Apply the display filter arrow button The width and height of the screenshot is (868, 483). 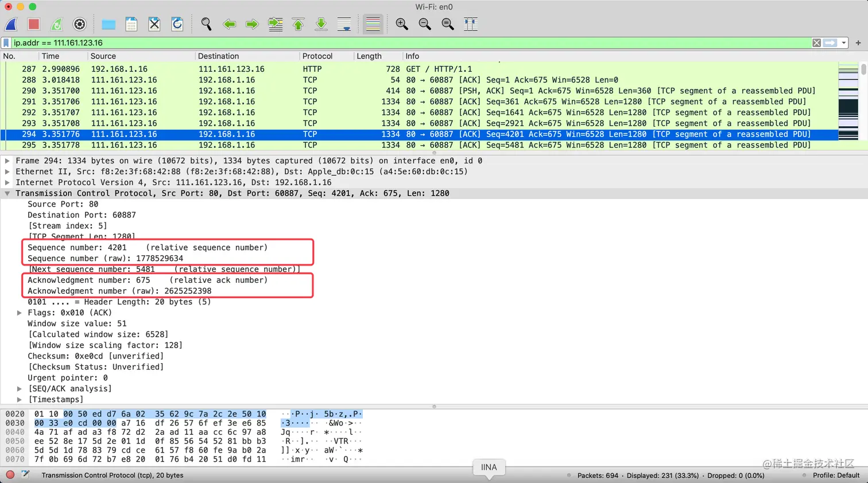click(830, 43)
